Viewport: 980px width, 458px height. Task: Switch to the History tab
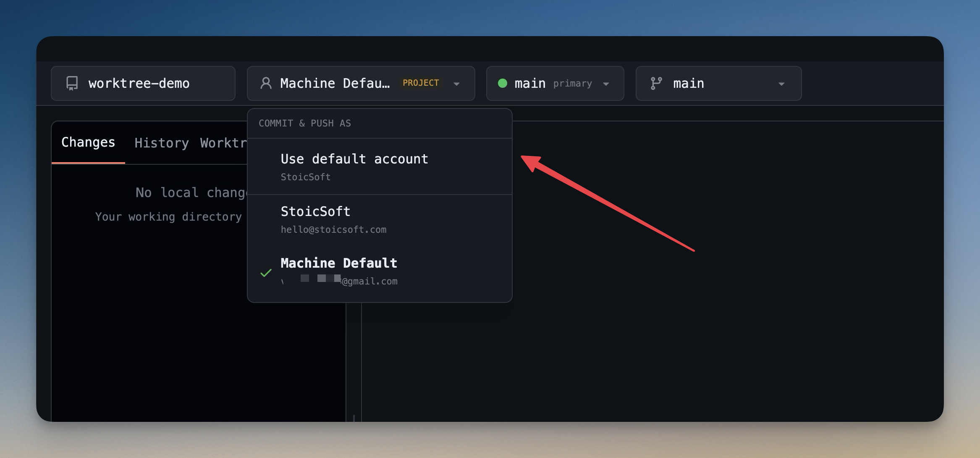point(161,143)
